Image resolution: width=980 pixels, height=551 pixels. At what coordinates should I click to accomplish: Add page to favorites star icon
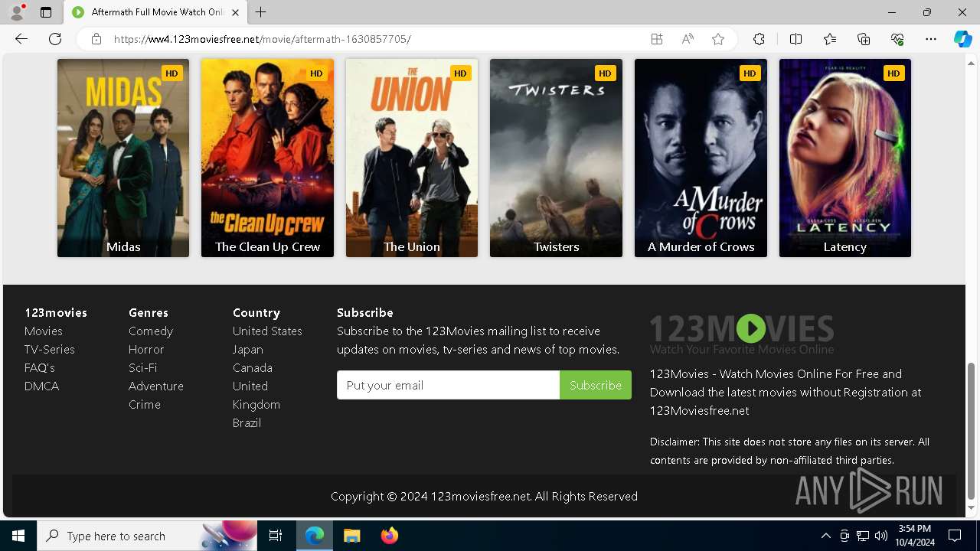[x=718, y=39]
